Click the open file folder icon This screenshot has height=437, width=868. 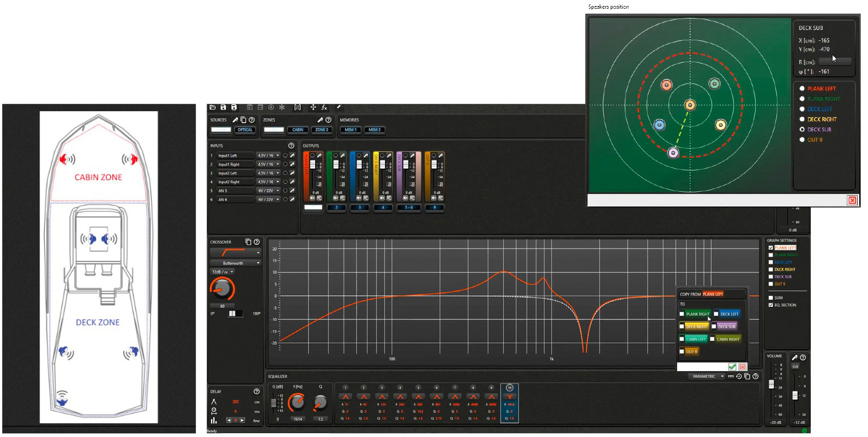pyautogui.click(x=213, y=107)
